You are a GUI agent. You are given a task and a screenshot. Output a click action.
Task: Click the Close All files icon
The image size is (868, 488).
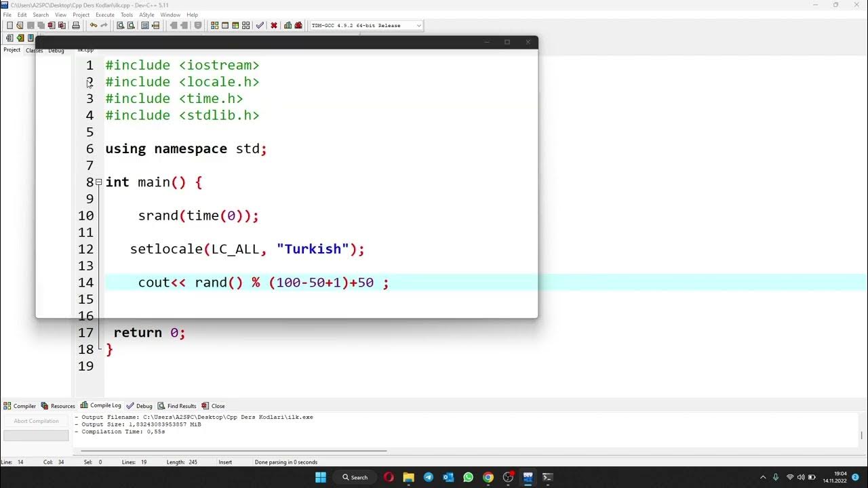[62, 25]
